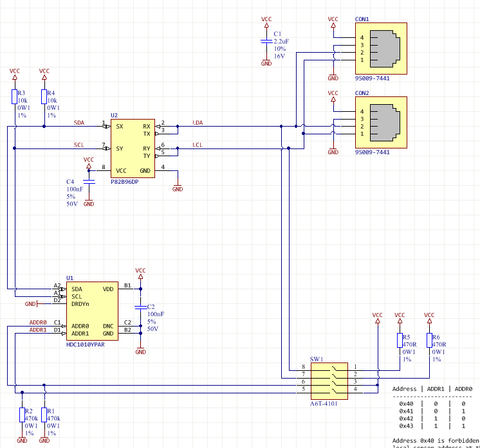Click the VCC symbol above R6
Screen dimensions: 480x448
(429, 318)
